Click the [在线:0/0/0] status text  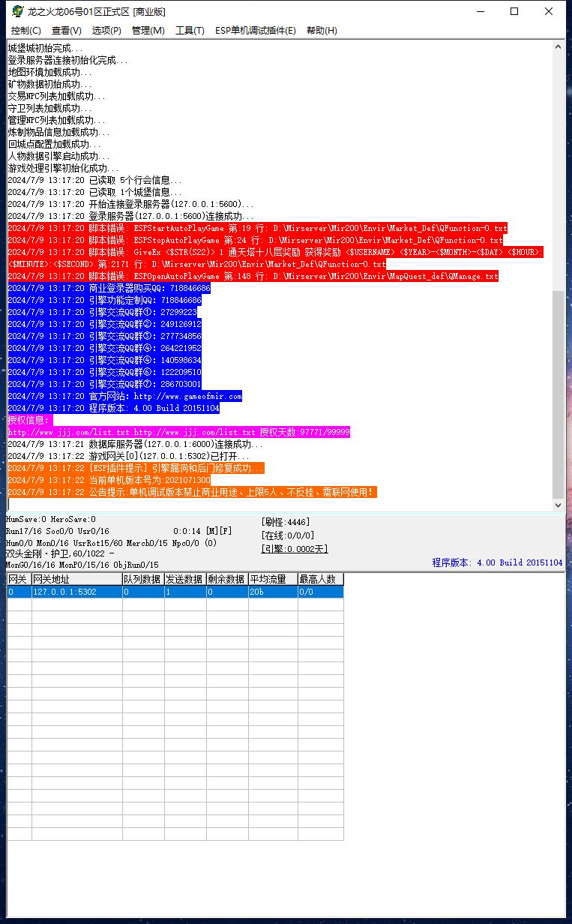click(x=287, y=535)
